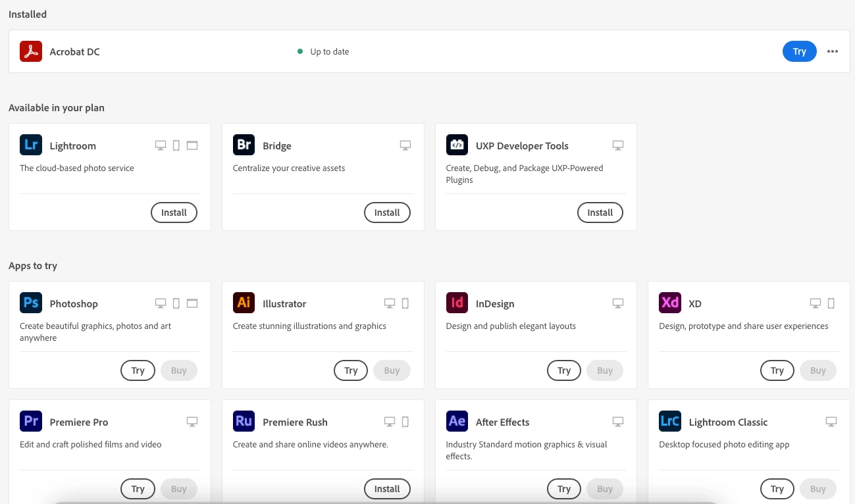
Task: Click Lightroom's desktop platform icon
Action: point(161,145)
